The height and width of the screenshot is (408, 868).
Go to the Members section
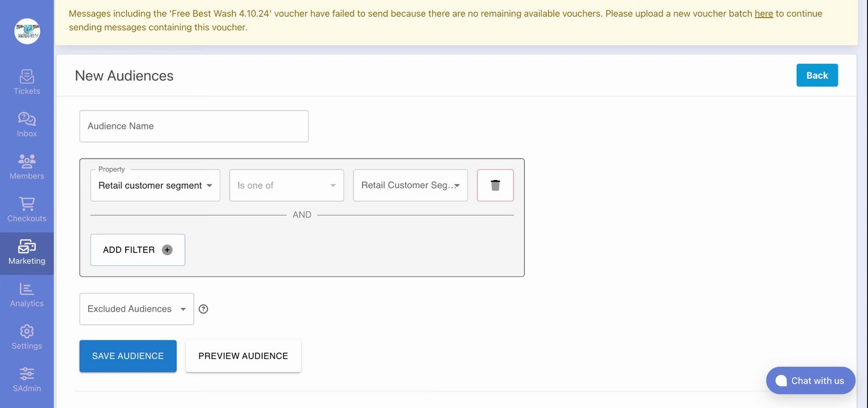(27, 167)
